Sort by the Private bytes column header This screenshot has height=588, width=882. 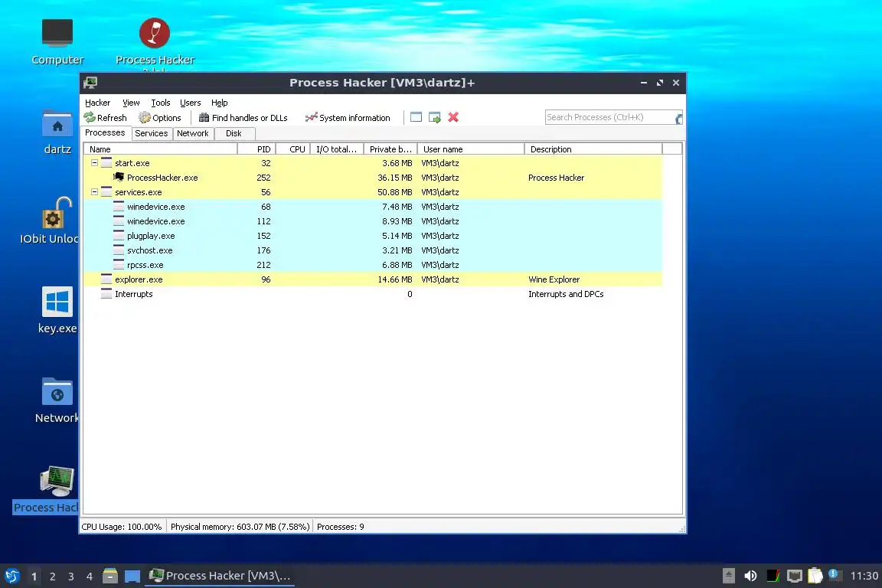pyautogui.click(x=390, y=149)
